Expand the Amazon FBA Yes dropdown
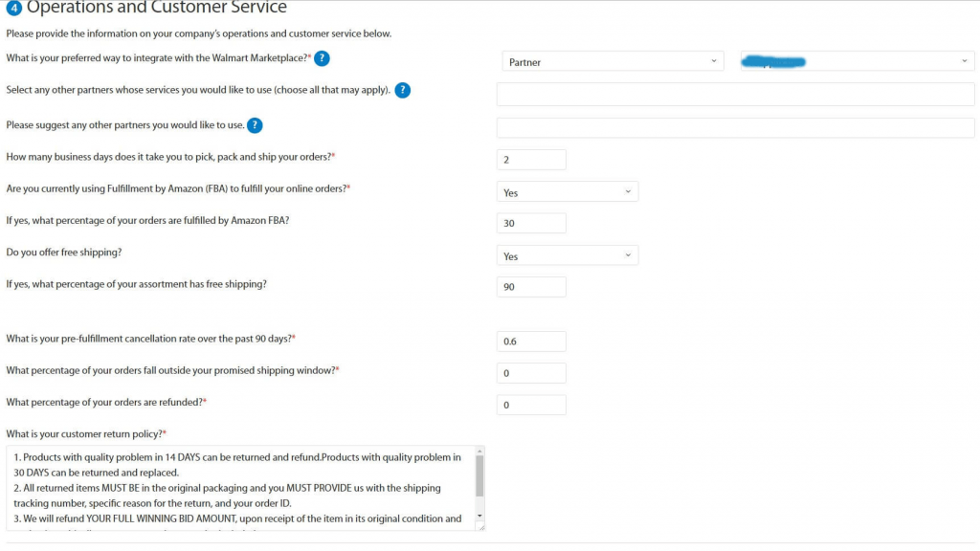This screenshot has height=551, width=980. (x=567, y=191)
